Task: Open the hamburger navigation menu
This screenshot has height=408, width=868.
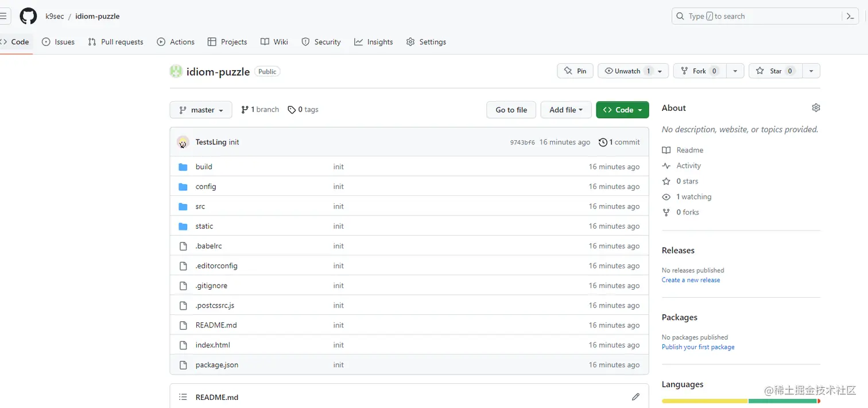Action: pos(3,16)
